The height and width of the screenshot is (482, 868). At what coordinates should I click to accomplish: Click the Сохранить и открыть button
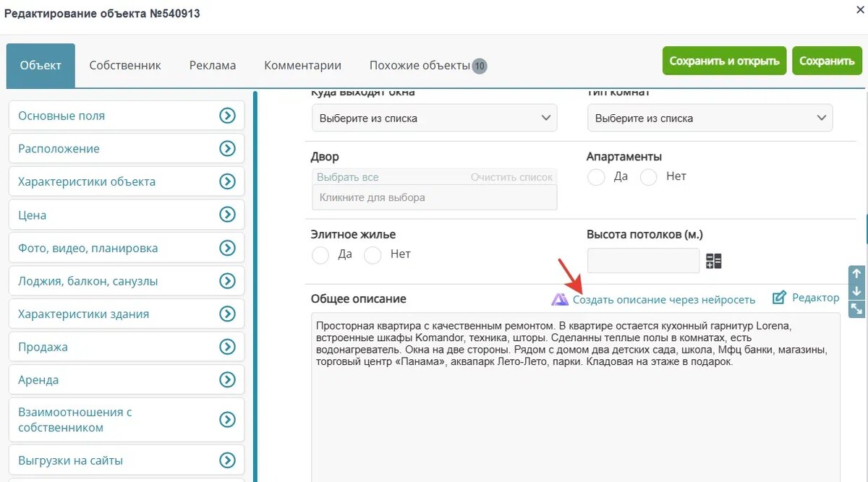724,61
